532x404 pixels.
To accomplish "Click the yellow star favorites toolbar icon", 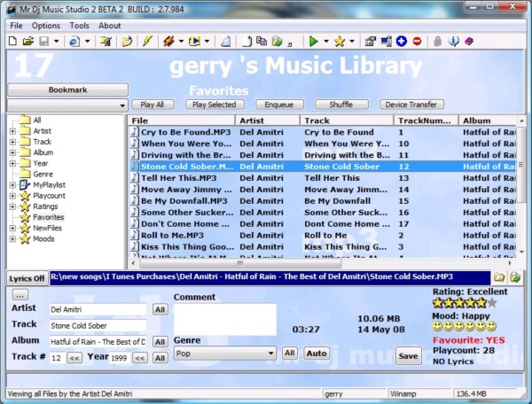I will (339, 42).
